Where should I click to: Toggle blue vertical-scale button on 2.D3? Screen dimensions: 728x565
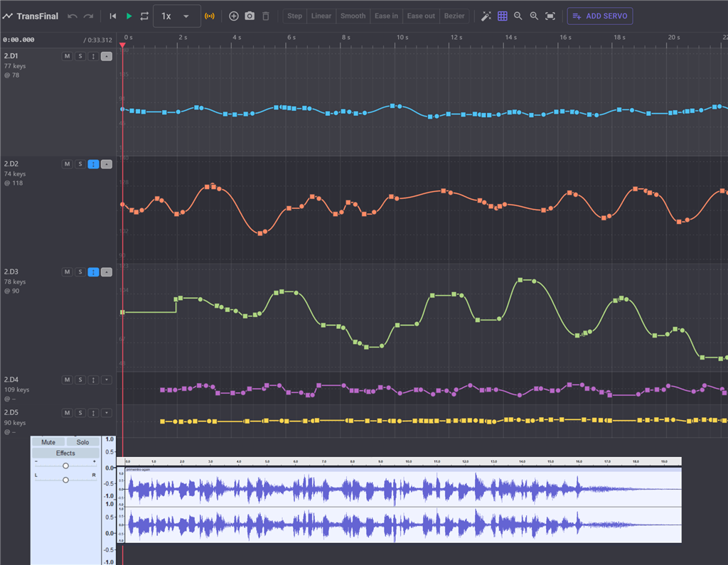pyautogui.click(x=93, y=272)
